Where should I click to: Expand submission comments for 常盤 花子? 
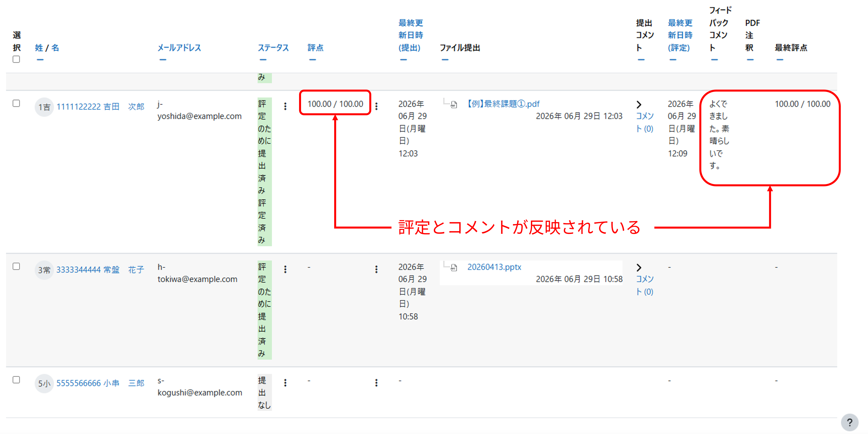pyautogui.click(x=639, y=267)
